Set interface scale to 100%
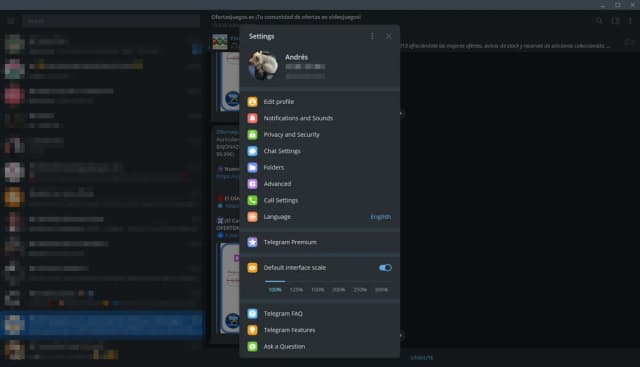Viewport: 640px width, 367px height. click(x=275, y=290)
